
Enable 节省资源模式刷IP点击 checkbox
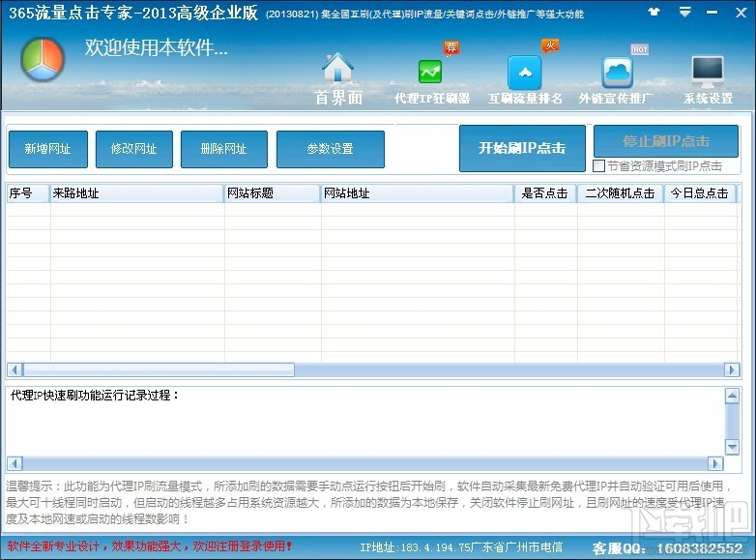tap(598, 166)
